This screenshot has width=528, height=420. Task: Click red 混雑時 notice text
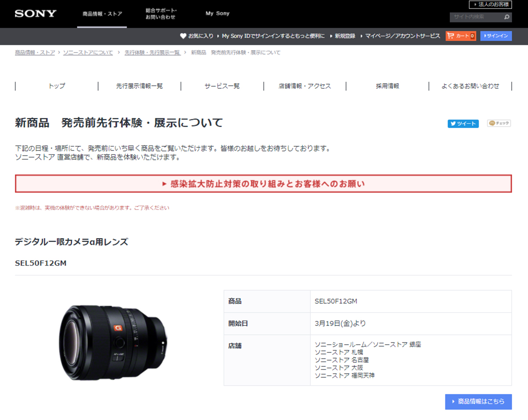[x=92, y=207]
